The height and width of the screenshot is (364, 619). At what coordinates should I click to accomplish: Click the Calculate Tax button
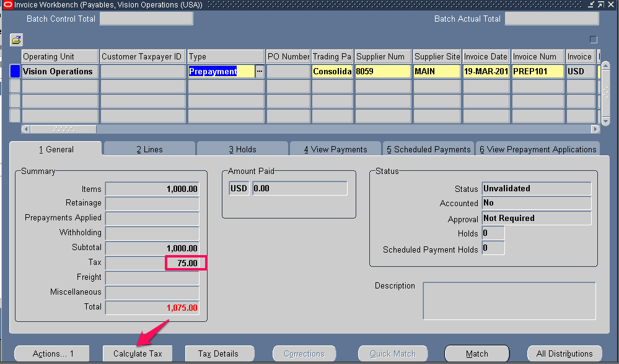coord(138,353)
